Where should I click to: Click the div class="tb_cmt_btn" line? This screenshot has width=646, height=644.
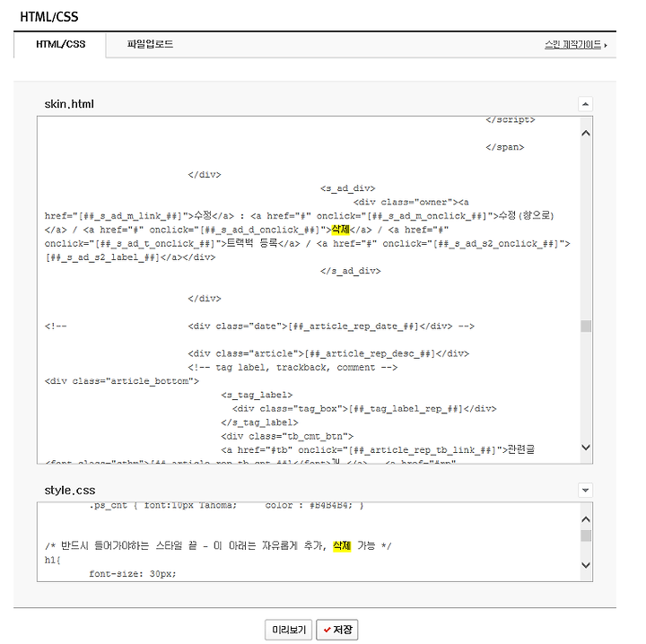click(x=287, y=437)
